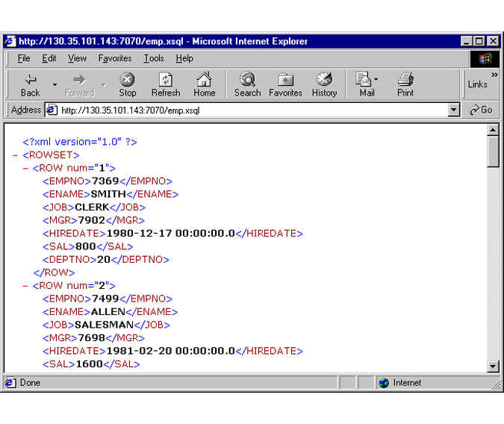Screen dimensions: 504x424
Task: Collapse the ROW num="1" node
Action: [25, 169]
